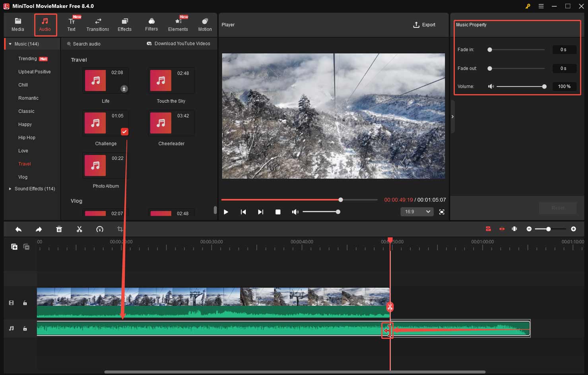Lock the audio track
Image resolution: width=588 pixels, height=375 pixels.
tap(25, 328)
